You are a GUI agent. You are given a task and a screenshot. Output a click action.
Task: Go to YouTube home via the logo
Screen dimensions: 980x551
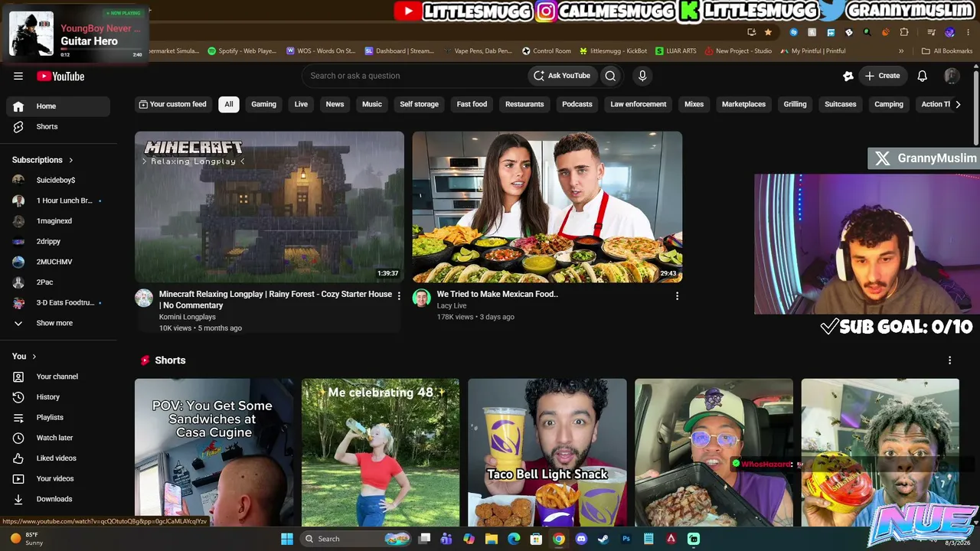60,76
